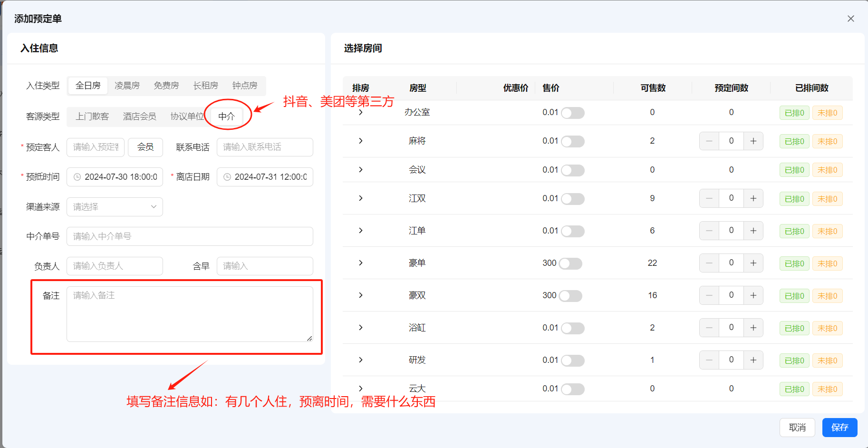This screenshot has width=868, height=448.
Task: Decrease 浴缸 reserved room count by one
Action: pyautogui.click(x=709, y=328)
